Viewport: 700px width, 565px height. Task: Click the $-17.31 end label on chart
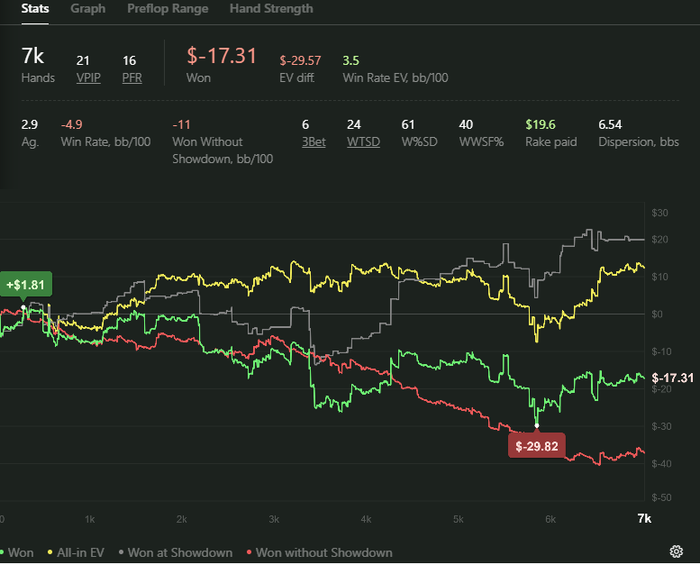[x=672, y=378]
